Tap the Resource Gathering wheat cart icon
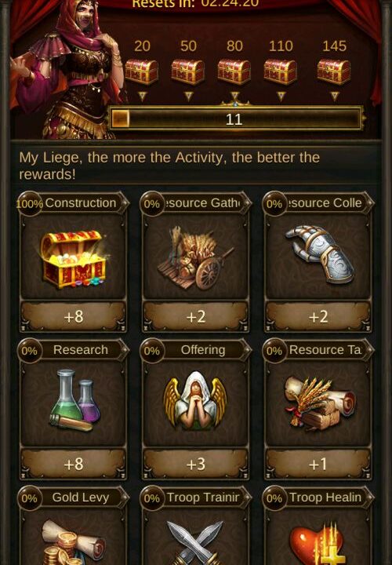 click(195, 258)
